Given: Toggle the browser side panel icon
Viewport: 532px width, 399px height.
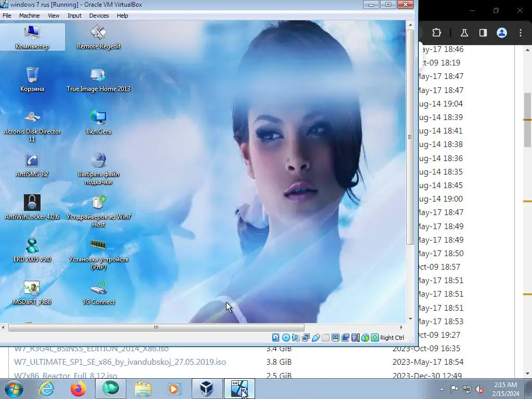Looking at the screenshot, I should [x=483, y=33].
